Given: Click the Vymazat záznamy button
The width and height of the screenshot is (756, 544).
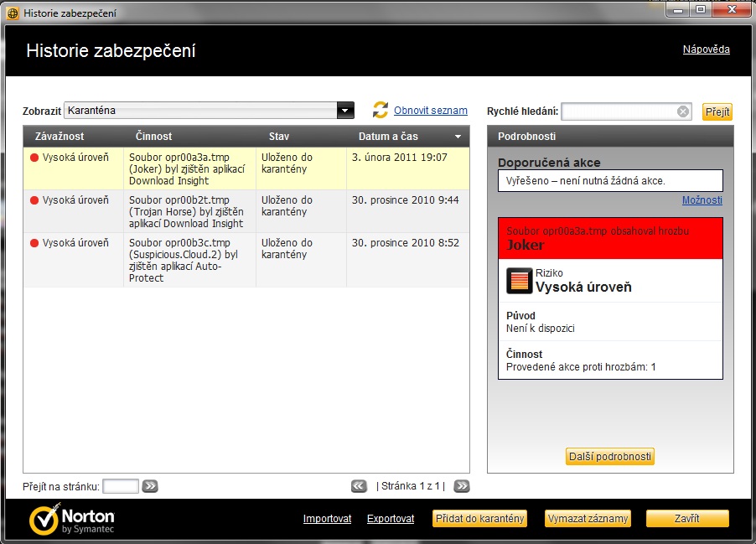Looking at the screenshot, I should (x=588, y=519).
